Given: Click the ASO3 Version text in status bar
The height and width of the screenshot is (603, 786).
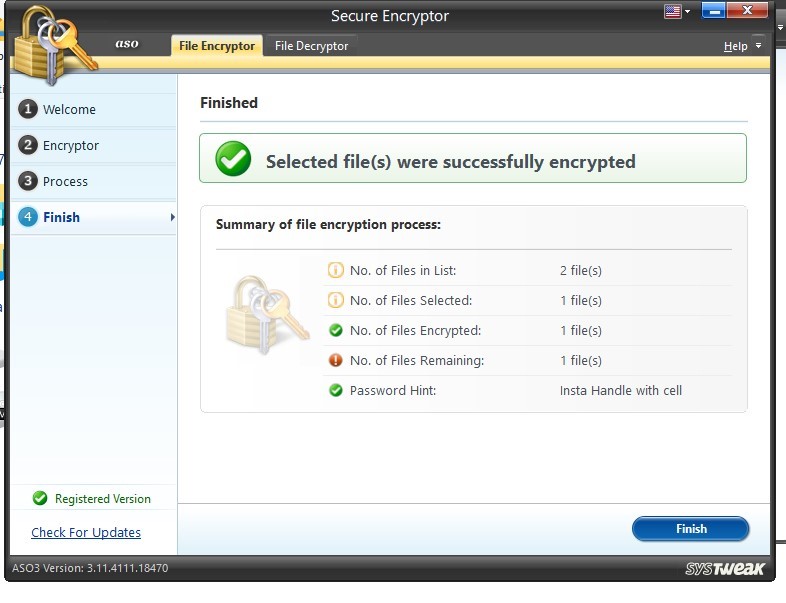Looking at the screenshot, I should [x=90, y=568].
